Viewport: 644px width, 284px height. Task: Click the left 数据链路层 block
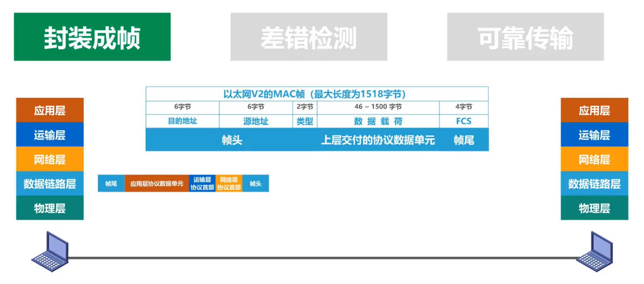point(50,183)
